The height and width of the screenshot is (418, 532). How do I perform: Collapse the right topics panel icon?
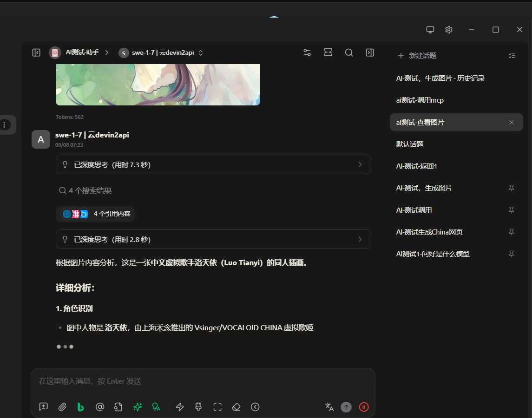pos(370,52)
